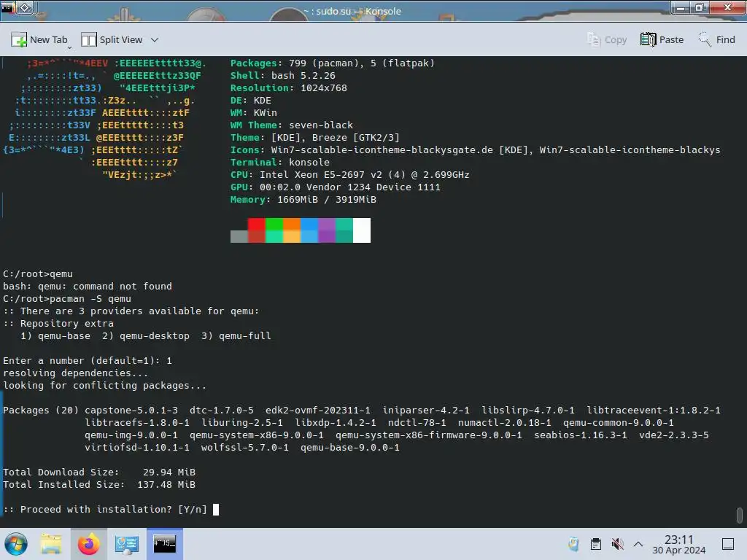Click the Split View toolbar button
The image size is (747, 560).
pyautogui.click(x=112, y=39)
